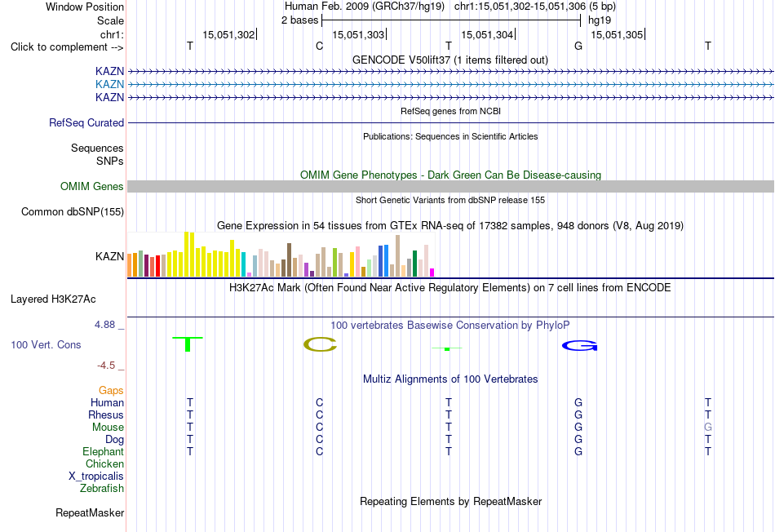775x532 pixels.
Task: Click the dark green bar in GTEx expression chart
Action: click(x=414, y=264)
